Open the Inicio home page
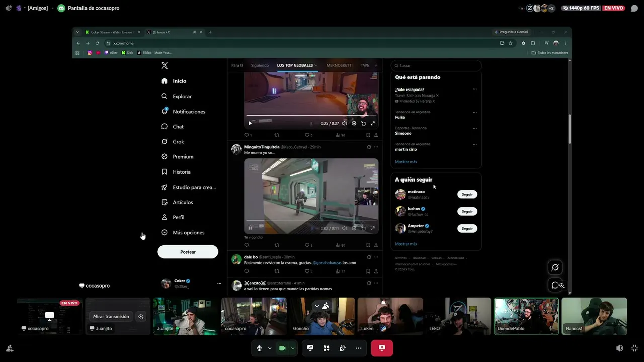This screenshot has width=644, height=362. point(174,81)
